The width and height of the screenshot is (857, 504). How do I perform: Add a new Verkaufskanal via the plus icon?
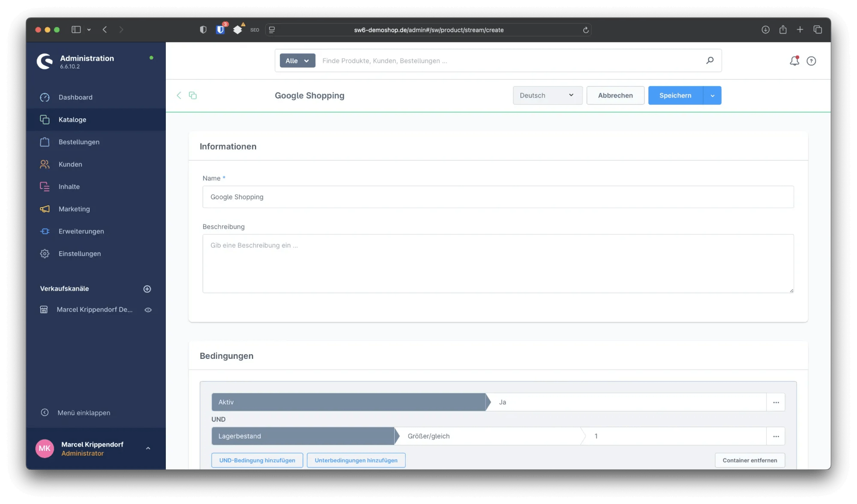[147, 289]
